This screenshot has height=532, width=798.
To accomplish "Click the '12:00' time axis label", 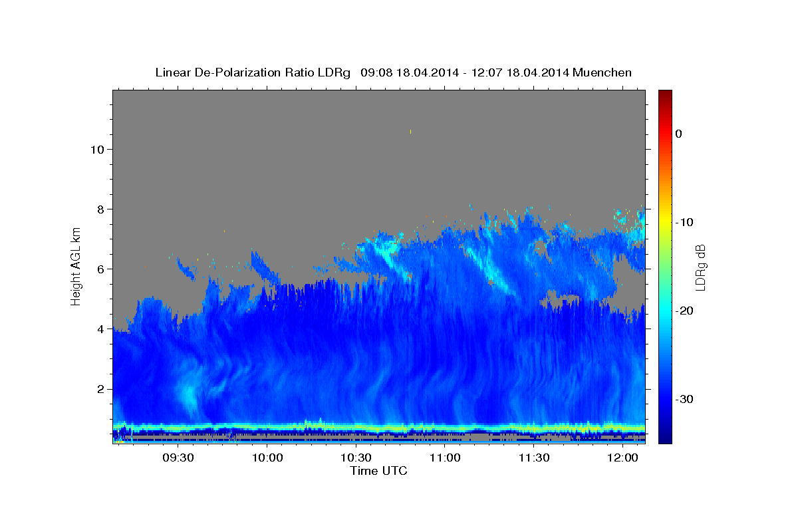I will pos(622,458).
